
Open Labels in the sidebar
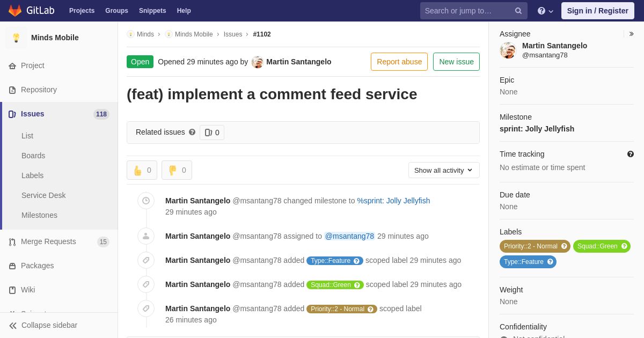[x=32, y=175]
